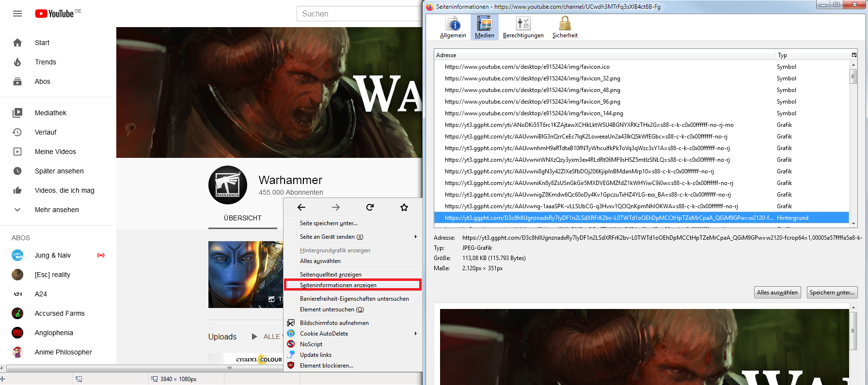
Task: Click Warhammer channel avatar
Action: point(228,185)
